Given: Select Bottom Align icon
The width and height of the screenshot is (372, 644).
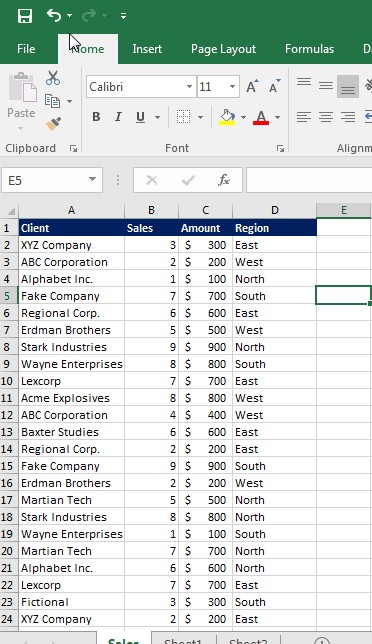Looking at the screenshot, I should [x=348, y=86].
